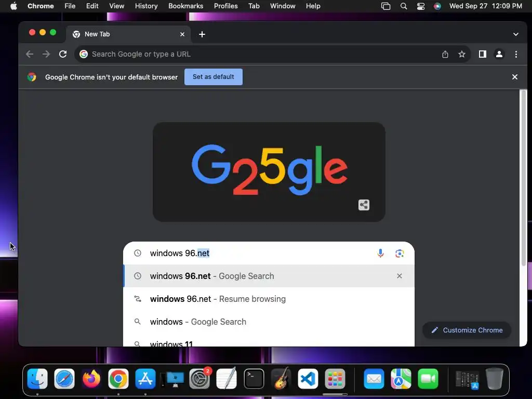Launch Firefox from the Dock

[91, 379]
